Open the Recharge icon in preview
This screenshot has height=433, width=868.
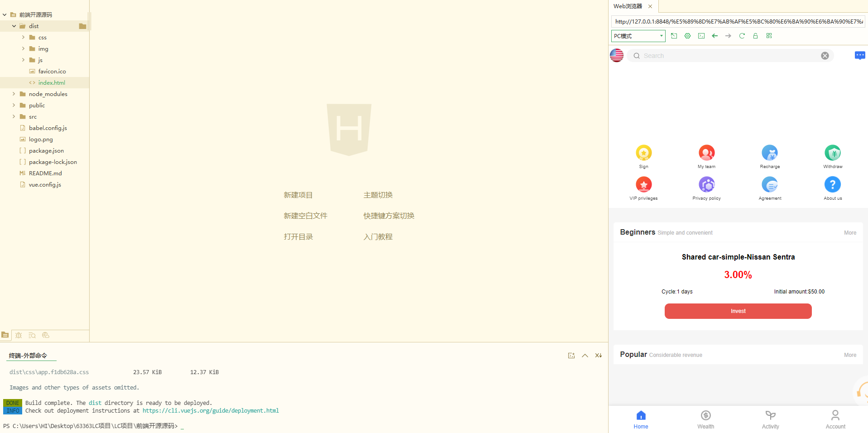770,153
